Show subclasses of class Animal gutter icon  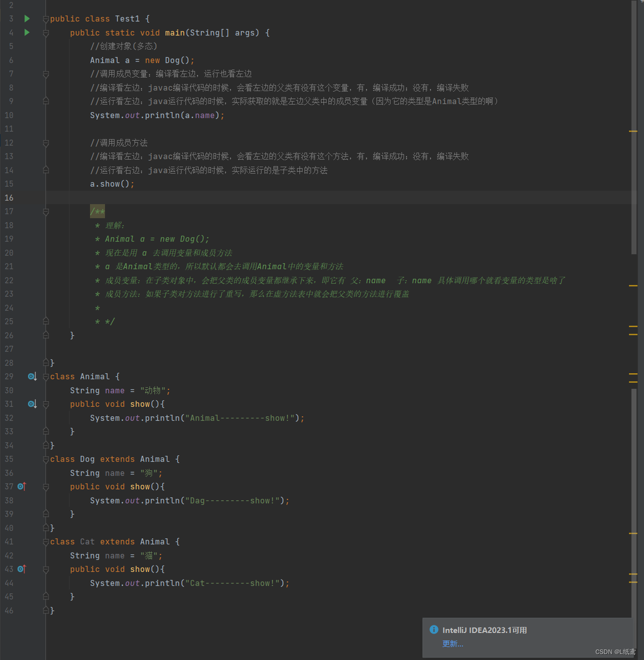point(32,376)
